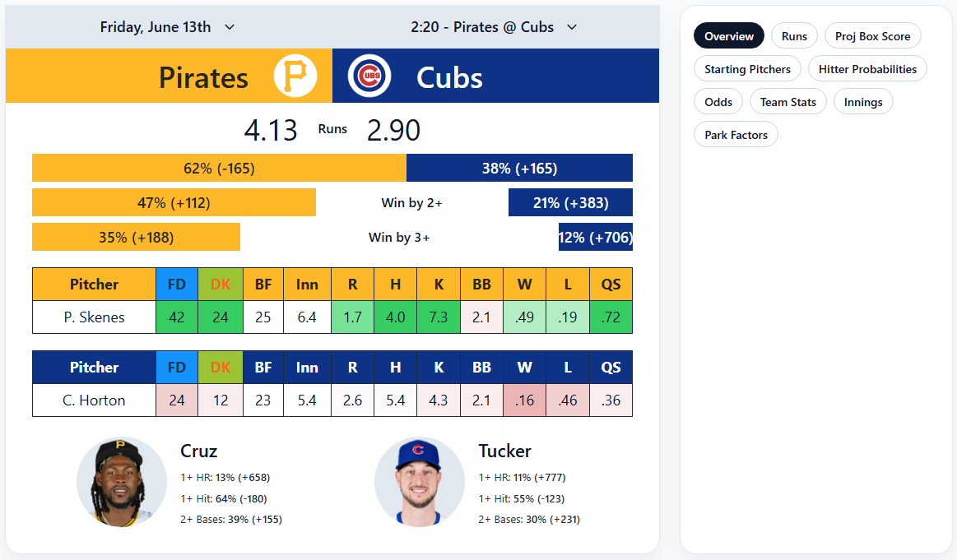Open the Hitter Probabilities tab
This screenshot has width=957, height=560.
pyautogui.click(x=867, y=68)
